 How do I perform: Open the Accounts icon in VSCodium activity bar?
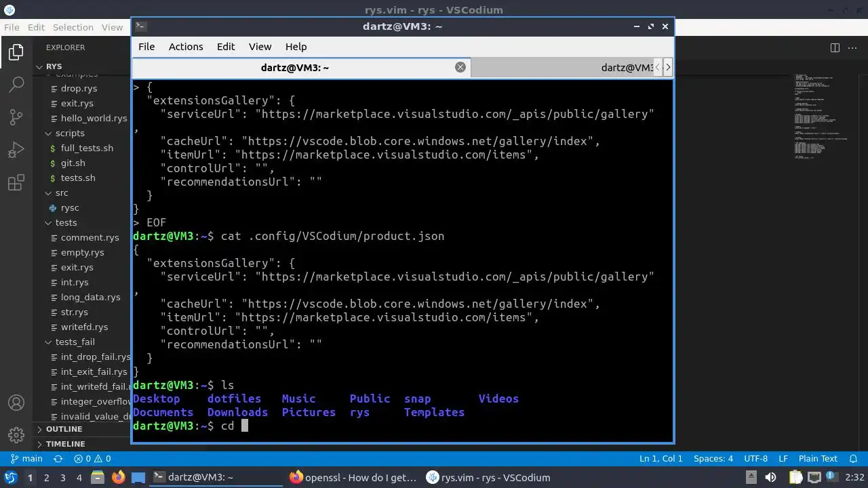16,403
